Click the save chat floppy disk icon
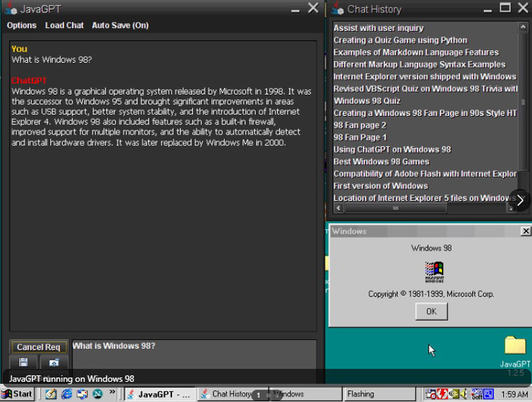Viewport: 532px width, 402px height. [x=24, y=362]
